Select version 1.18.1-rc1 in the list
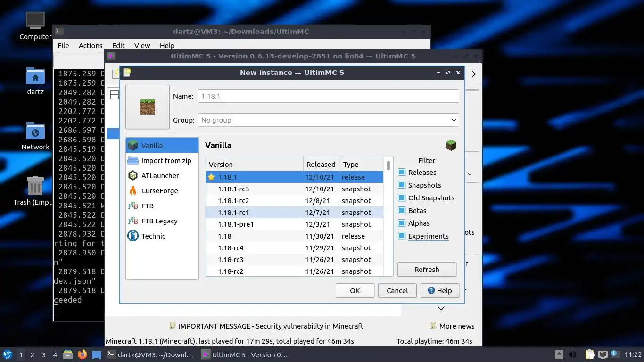Viewport: 644px width, 362px height. point(295,213)
